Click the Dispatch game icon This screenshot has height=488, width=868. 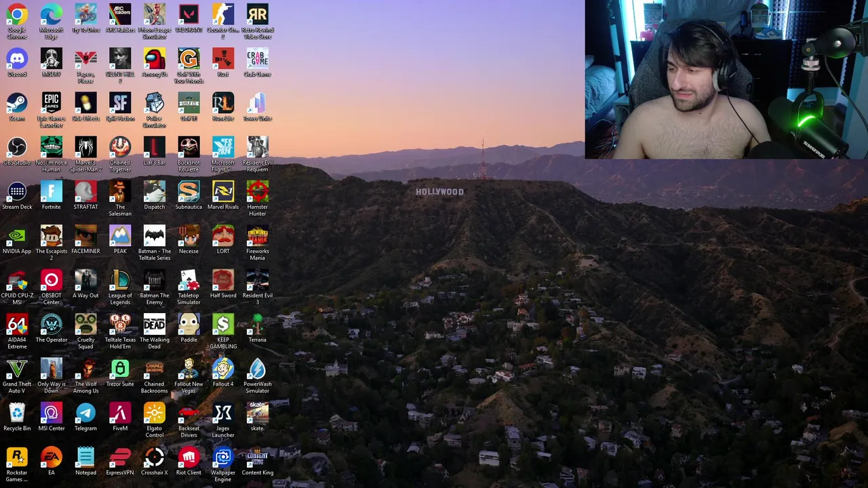[x=155, y=195]
